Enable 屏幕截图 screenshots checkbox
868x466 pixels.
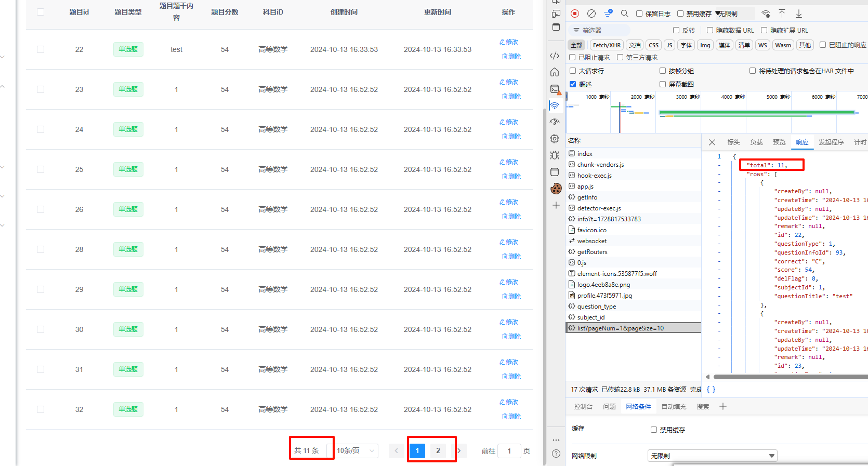coord(663,84)
